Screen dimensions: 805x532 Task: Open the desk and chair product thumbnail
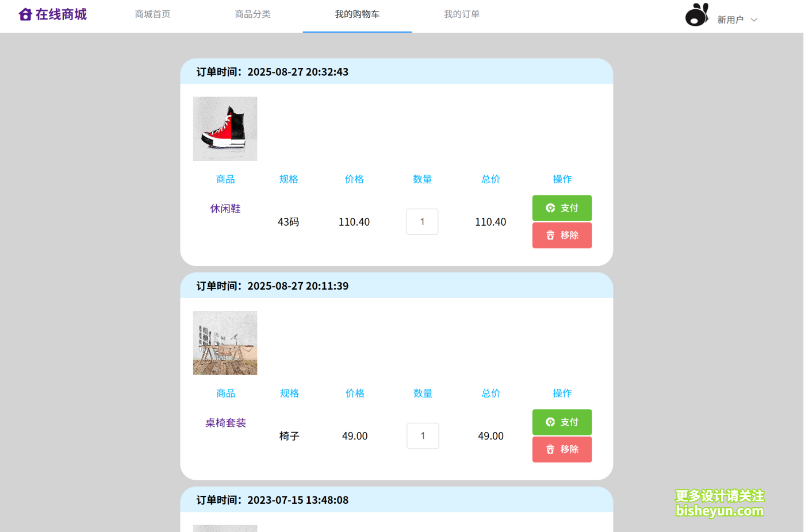point(225,343)
